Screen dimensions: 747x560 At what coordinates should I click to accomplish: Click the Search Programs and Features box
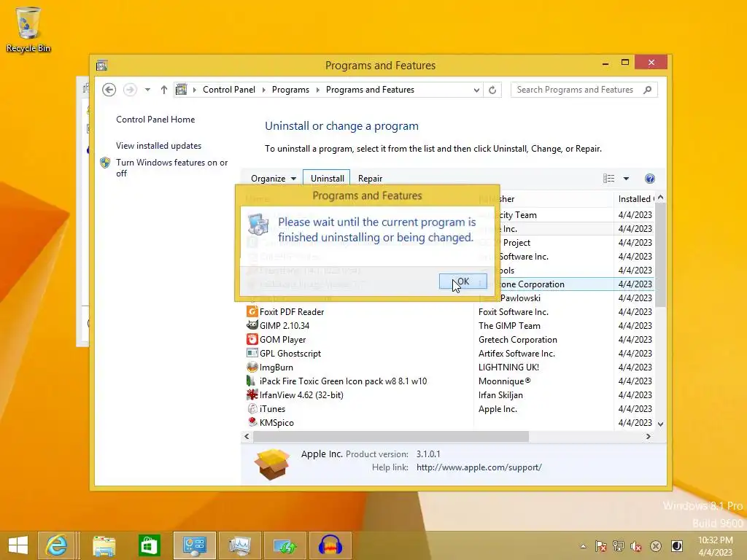click(x=584, y=90)
